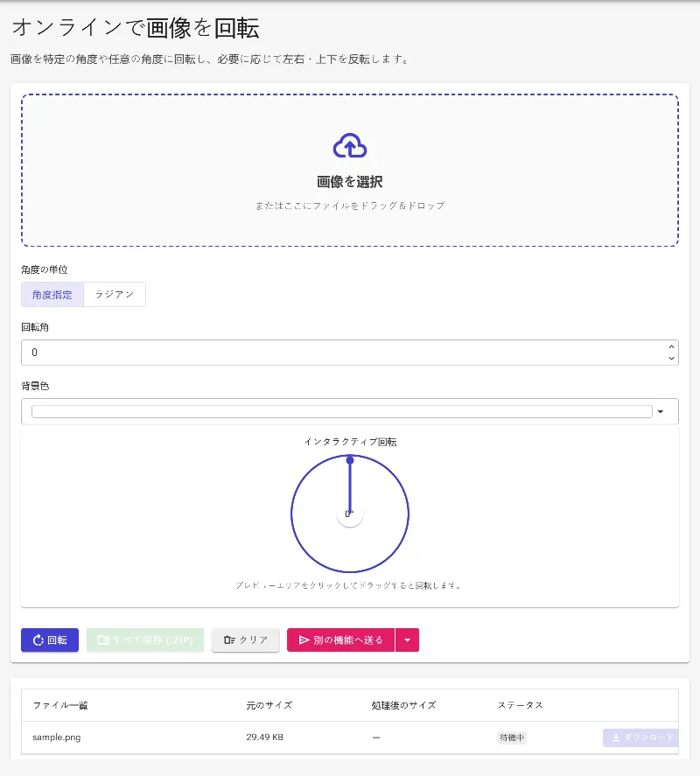Image resolution: width=700 pixels, height=776 pixels.
Task: Click the 0° center of the rotation dial
Action: (349, 514)
